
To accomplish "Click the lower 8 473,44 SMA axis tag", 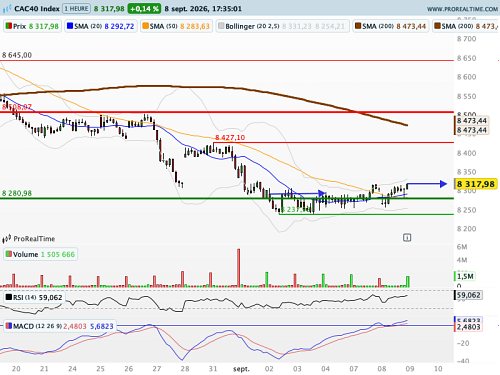I will pyautogui.click(x=472, y=130).
